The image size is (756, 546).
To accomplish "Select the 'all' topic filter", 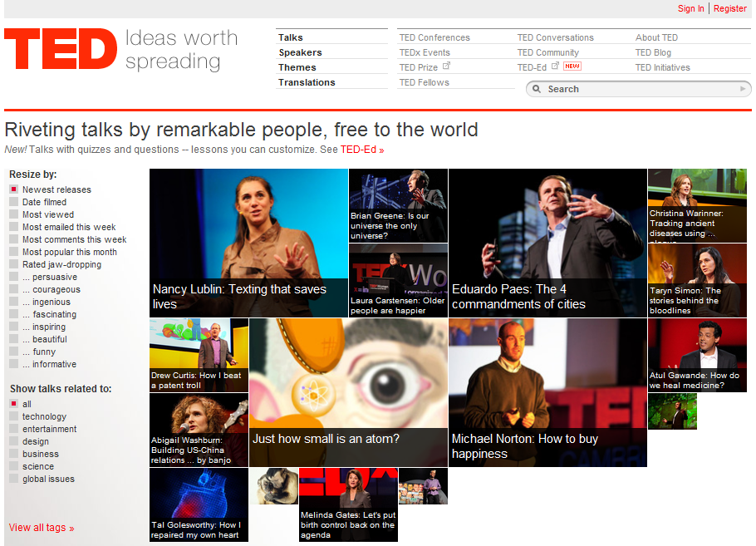I will point(13,404).
